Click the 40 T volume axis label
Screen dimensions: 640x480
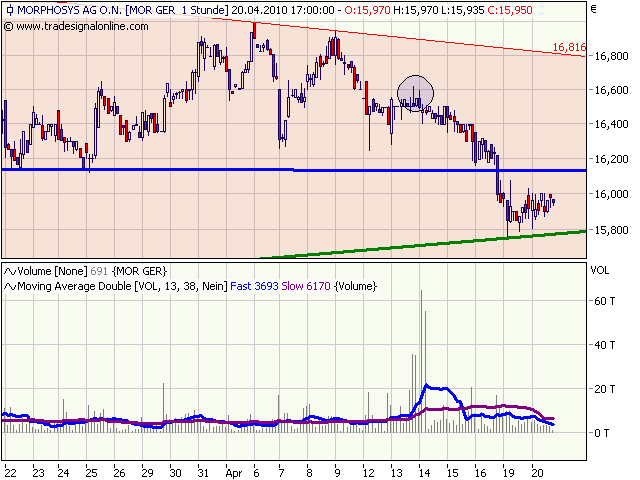tap(604, 345)
